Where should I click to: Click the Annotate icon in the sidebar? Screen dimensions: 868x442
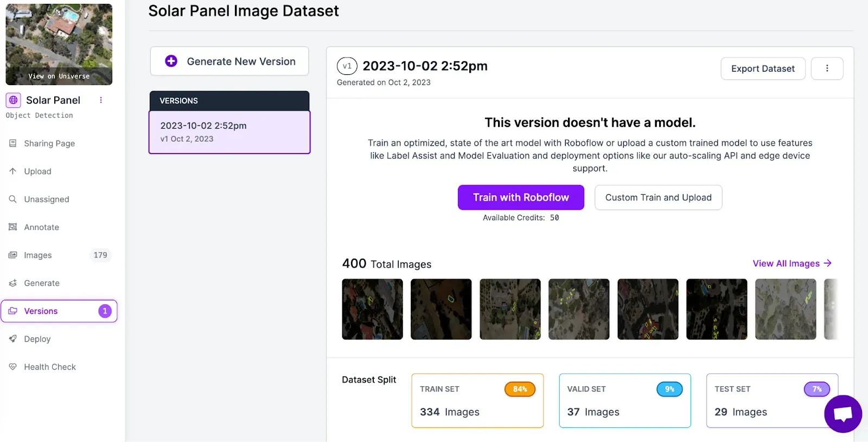pyautogui.click(x=12, y=227)
